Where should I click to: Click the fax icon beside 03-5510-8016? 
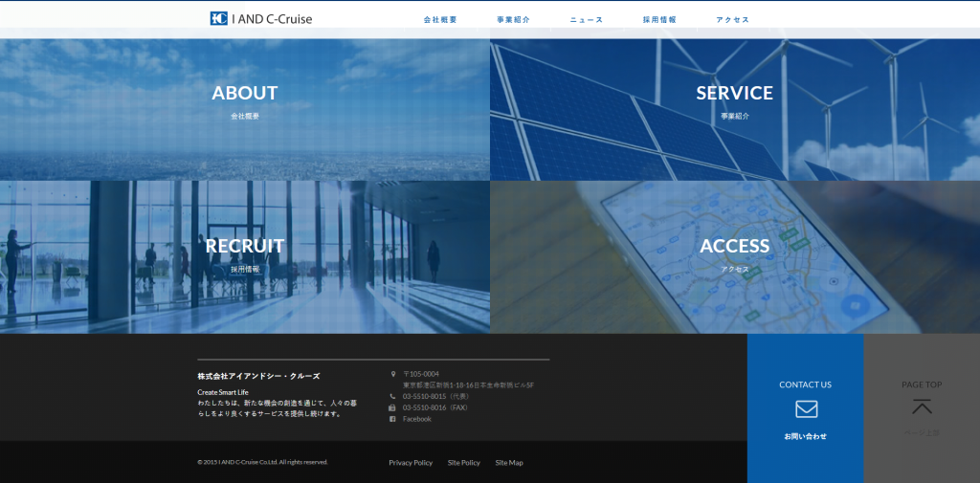tap(392, 407)
